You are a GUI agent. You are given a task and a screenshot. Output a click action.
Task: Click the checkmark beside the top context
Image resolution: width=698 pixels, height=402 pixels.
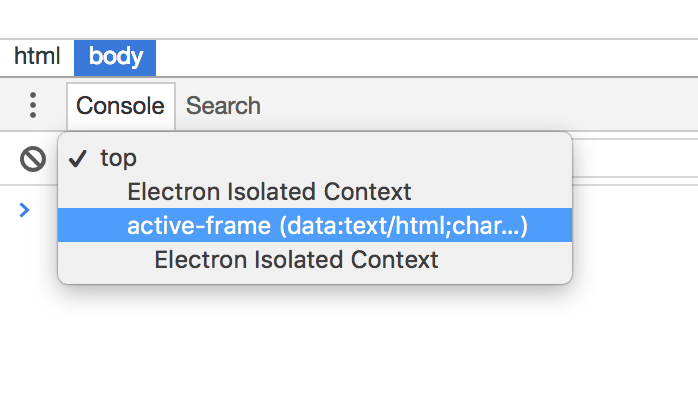click(x=78, y=158)
